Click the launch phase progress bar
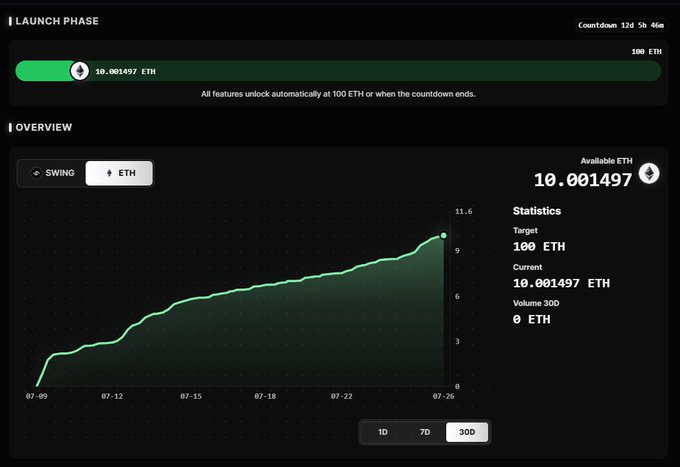 coord(338,71)
